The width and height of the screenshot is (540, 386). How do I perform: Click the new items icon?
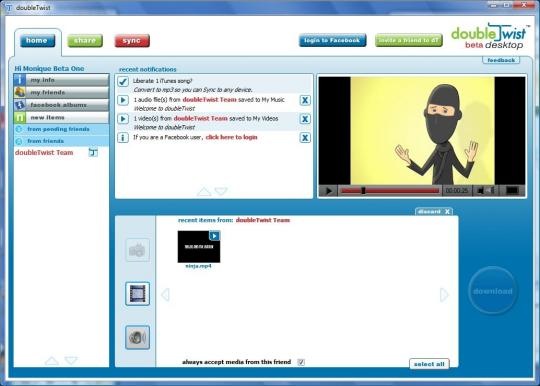click(20, 117)
